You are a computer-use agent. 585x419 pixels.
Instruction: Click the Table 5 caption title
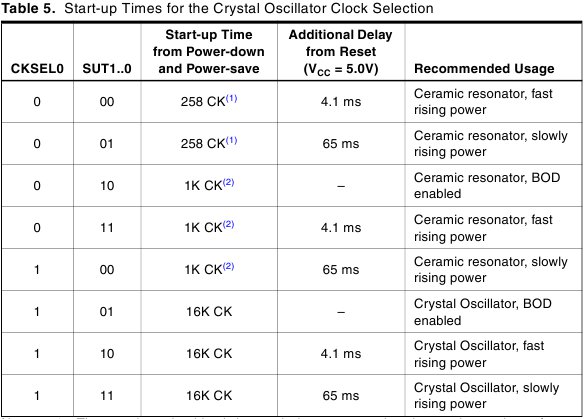pos(218,8)
